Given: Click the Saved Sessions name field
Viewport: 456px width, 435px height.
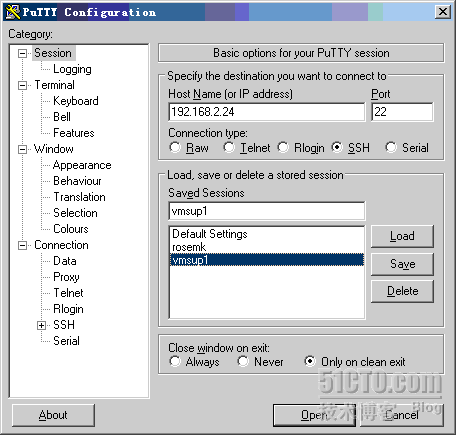Looking at the screenshot, I should point(267,211).
